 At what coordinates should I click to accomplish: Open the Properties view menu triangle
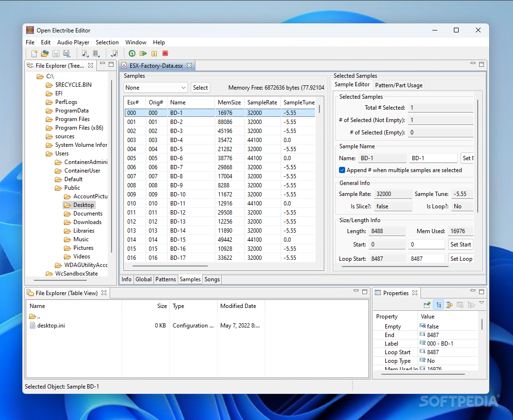click(x=482, y=303)
